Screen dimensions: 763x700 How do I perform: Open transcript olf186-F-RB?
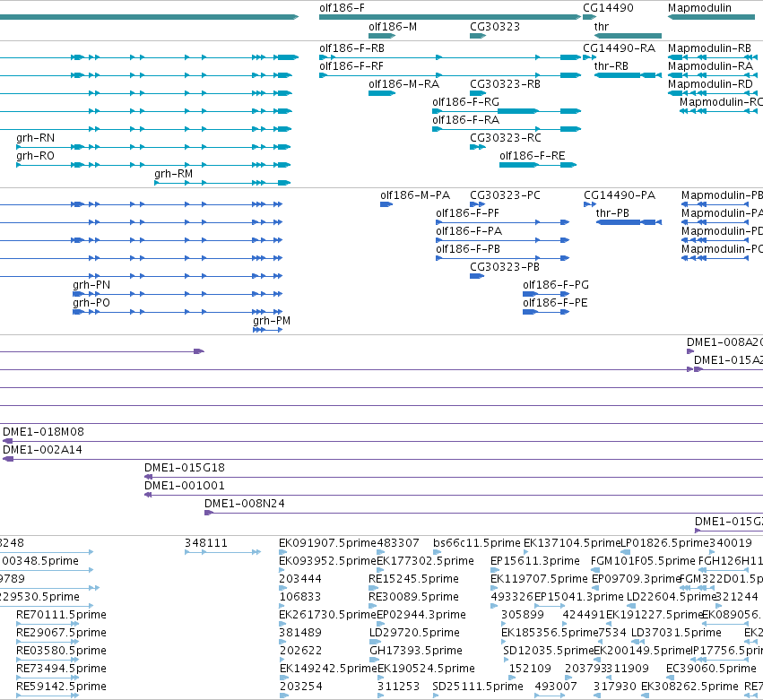tap(351, 48)
